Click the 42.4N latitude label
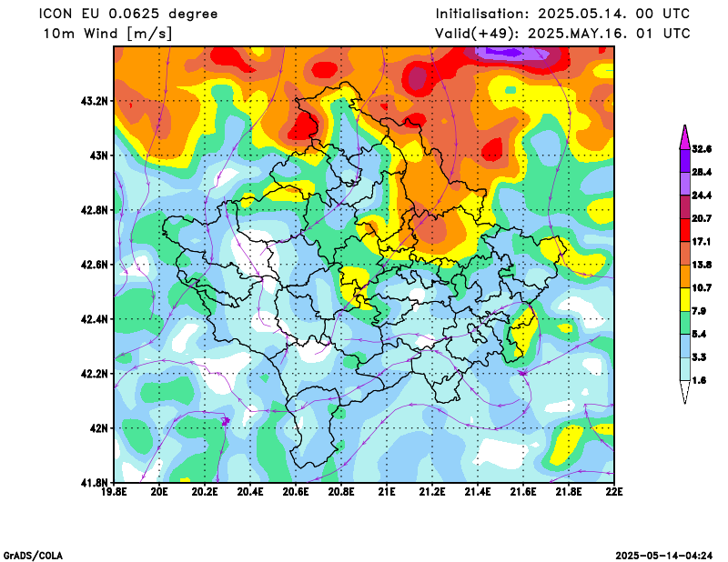 coord(95,319)
